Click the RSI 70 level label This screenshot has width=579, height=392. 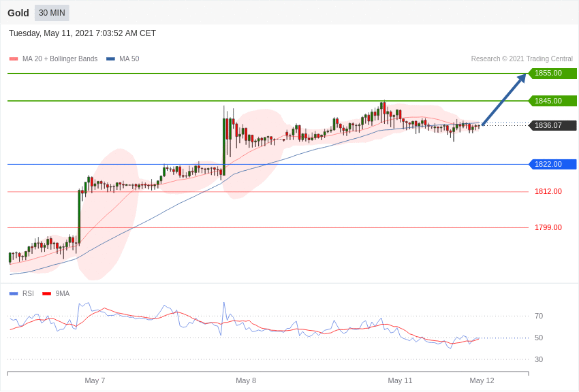pyautogui.click(x=539, y=316)
